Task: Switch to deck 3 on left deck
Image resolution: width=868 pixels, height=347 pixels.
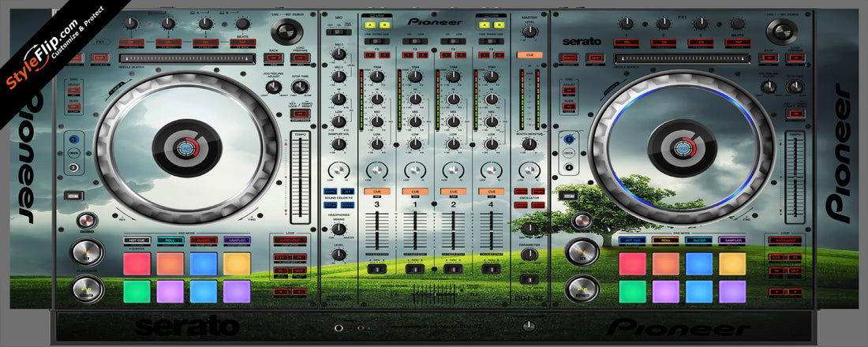Action: coord(74,168)
